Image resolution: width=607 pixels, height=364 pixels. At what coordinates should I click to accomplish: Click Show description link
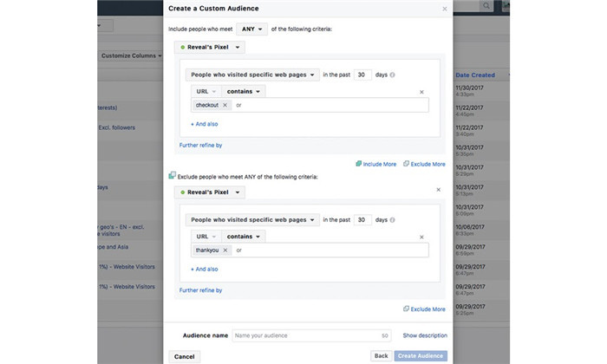point(425,335)
